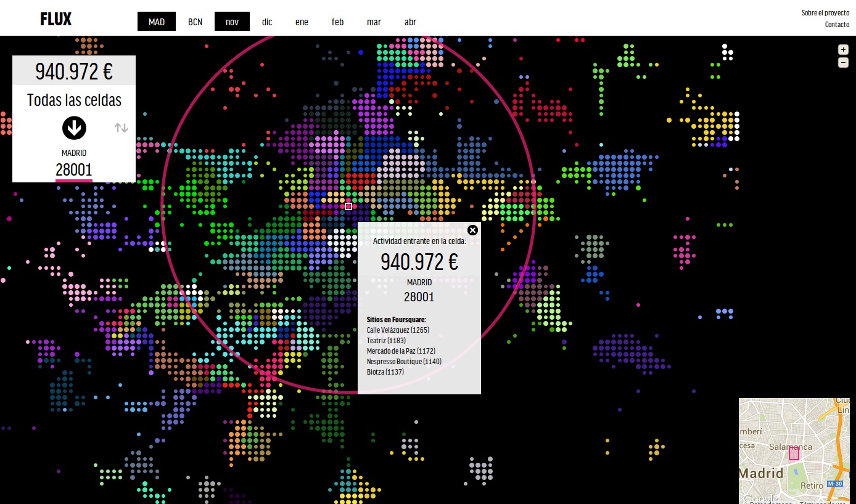This screenshot has height=504, width=856.
Task: Click the FLUX logo
Action: coord(56,20)
